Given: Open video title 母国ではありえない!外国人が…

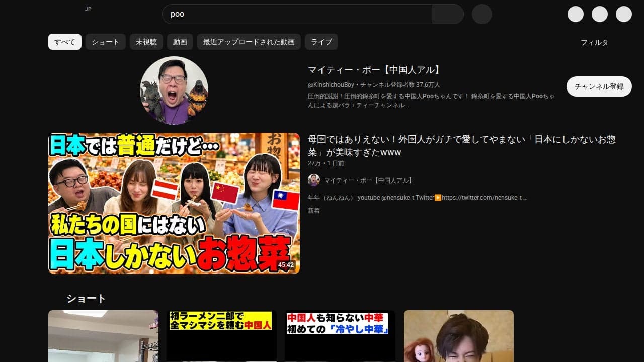Looking at the screenshot, I should [x=462, y=145].
